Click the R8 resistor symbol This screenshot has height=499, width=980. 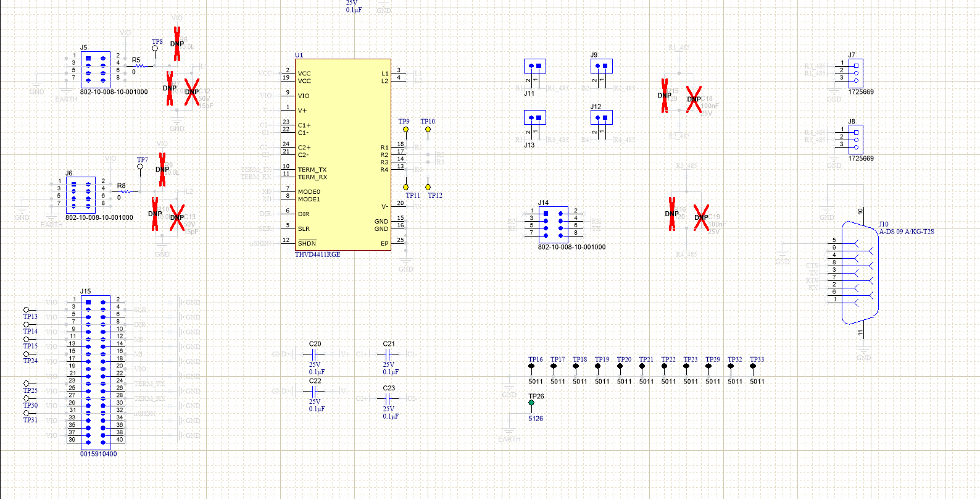(x=125, y=192)
